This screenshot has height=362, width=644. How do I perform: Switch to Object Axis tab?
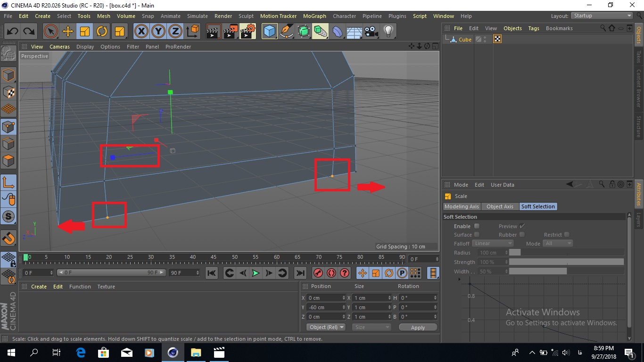[500, 206]
